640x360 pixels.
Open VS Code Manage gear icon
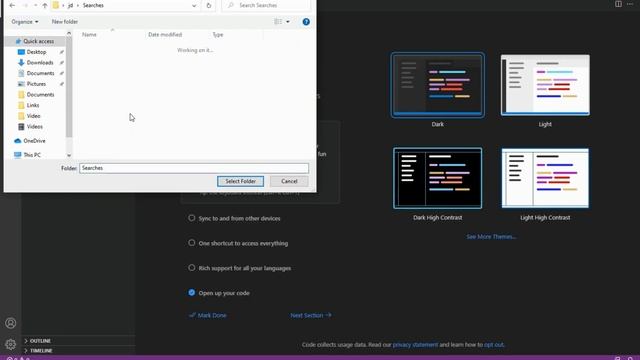(x=11, y=344)
